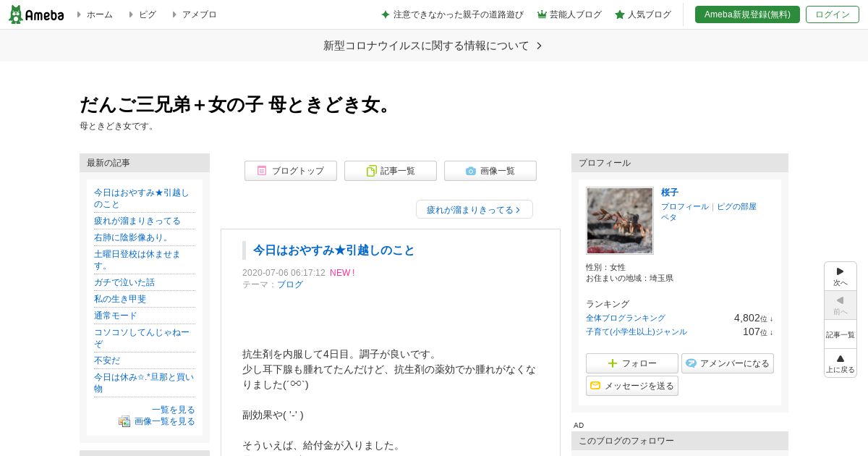Click the floating 記事一覧 side button
Image resolution: width=868 pixels, height=456 pixels.
click(x=841, y=334)
